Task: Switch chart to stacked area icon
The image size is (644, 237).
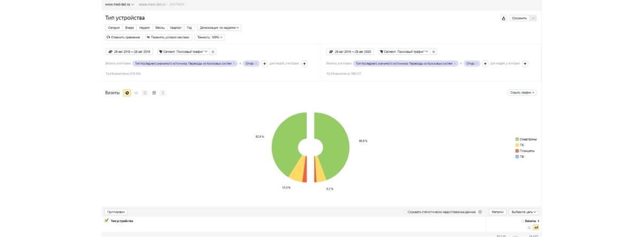Action: pyautogui.click(x=145, y=93)
